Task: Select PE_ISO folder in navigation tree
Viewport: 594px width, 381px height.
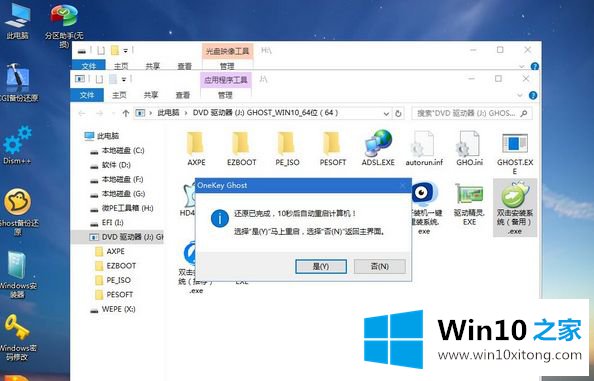Action: [113, 280]
